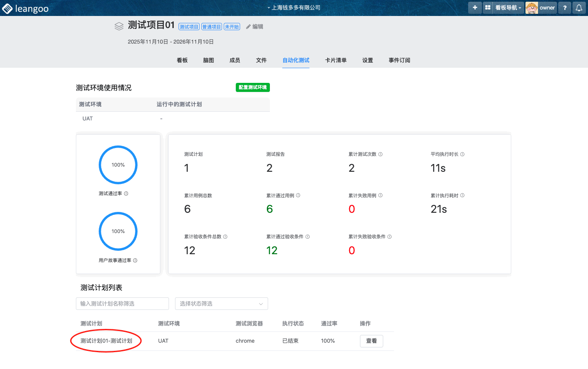Click info icon next to 平均执行时长
This screenshot has height=369, width=588.
pyautogui.click(x=462, y=154)
